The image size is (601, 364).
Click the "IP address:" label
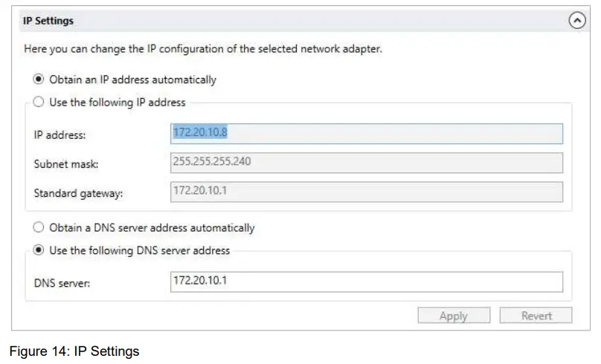pyautogui.click(x=60, y=135)
